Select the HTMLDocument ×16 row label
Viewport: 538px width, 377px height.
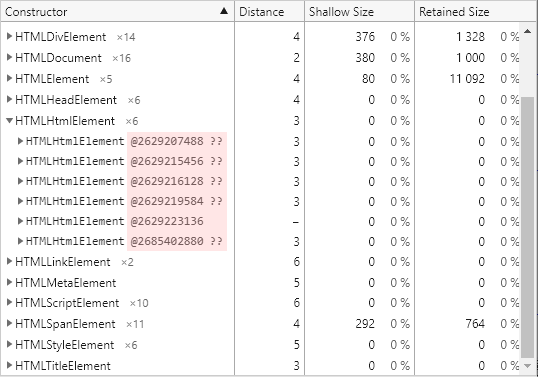pyautogui.click(x=73, y=58)
